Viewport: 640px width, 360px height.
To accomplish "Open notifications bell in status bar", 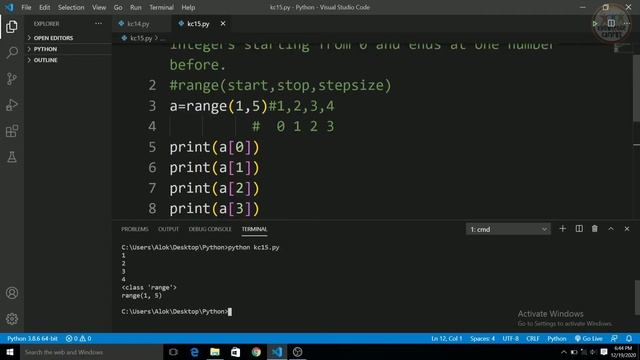I will pos(629,338).
